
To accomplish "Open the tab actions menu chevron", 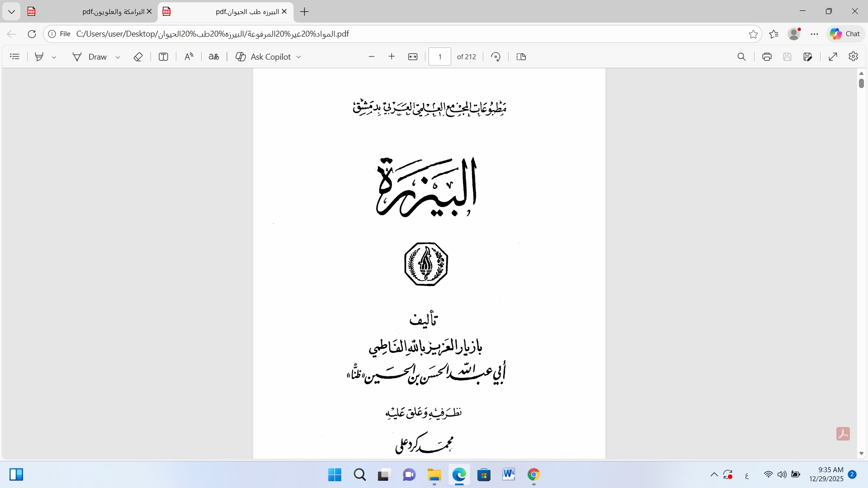I will (11, 12).
